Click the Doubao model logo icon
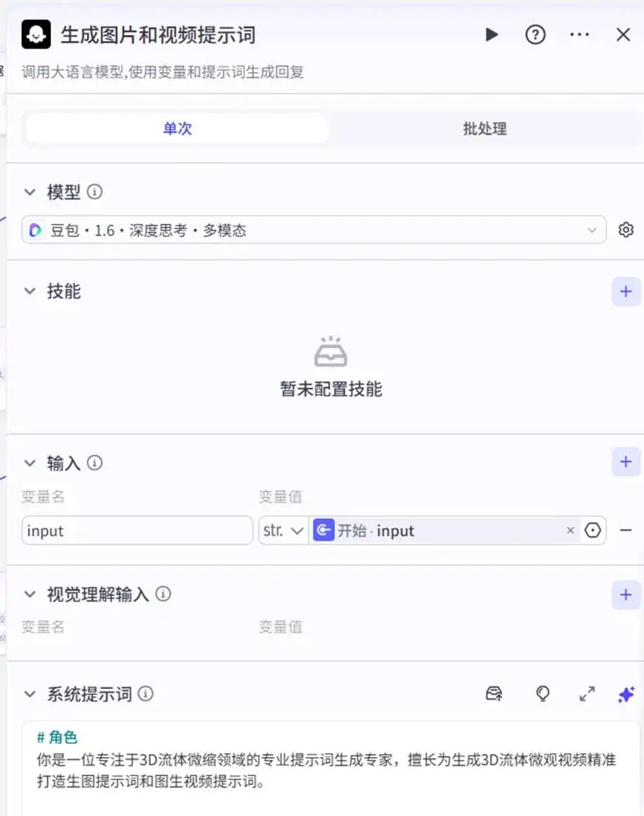This screenshot has width=644, height=816. 36,229
